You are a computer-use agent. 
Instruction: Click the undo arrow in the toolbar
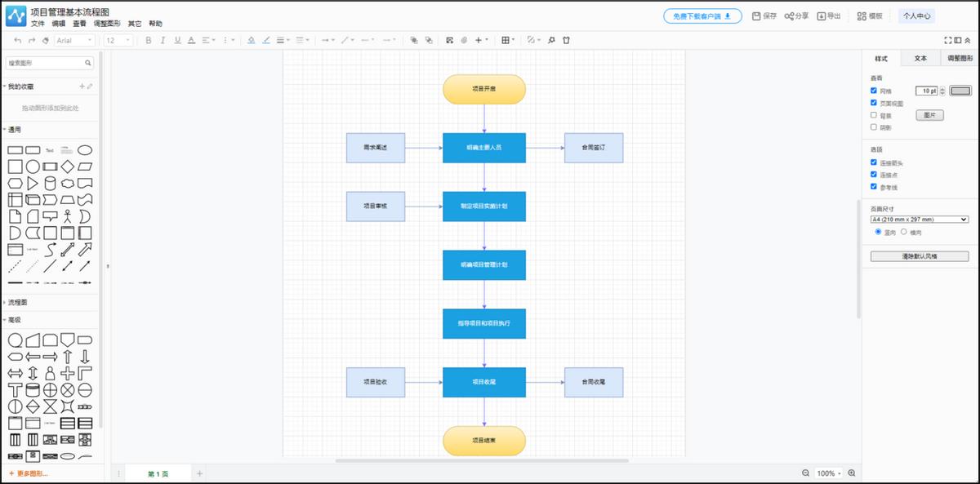17,40
